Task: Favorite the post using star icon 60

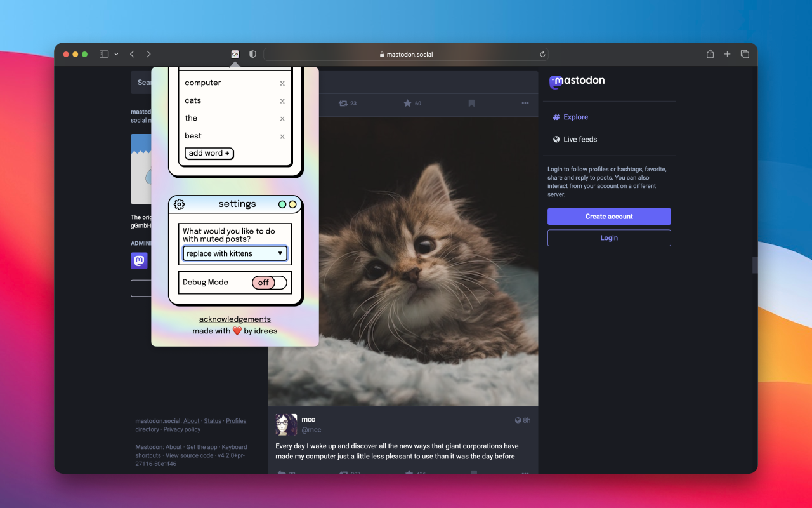Action: point(412,103)
